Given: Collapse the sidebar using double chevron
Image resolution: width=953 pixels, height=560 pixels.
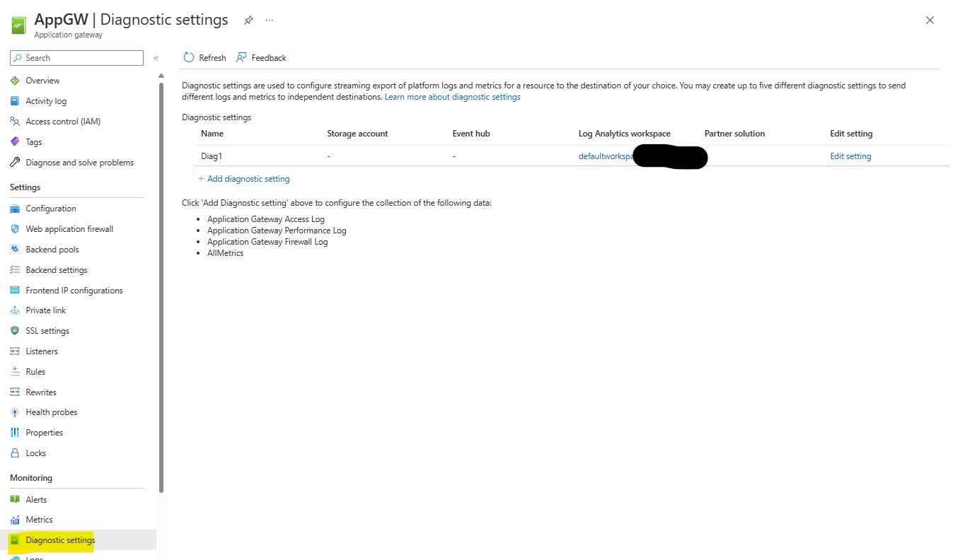Looking at the screenshot, I should pos(156,58).
